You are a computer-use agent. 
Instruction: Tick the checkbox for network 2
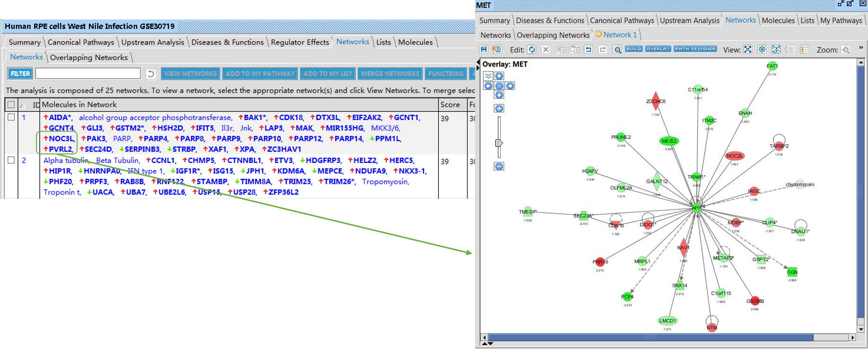point(11,160)
